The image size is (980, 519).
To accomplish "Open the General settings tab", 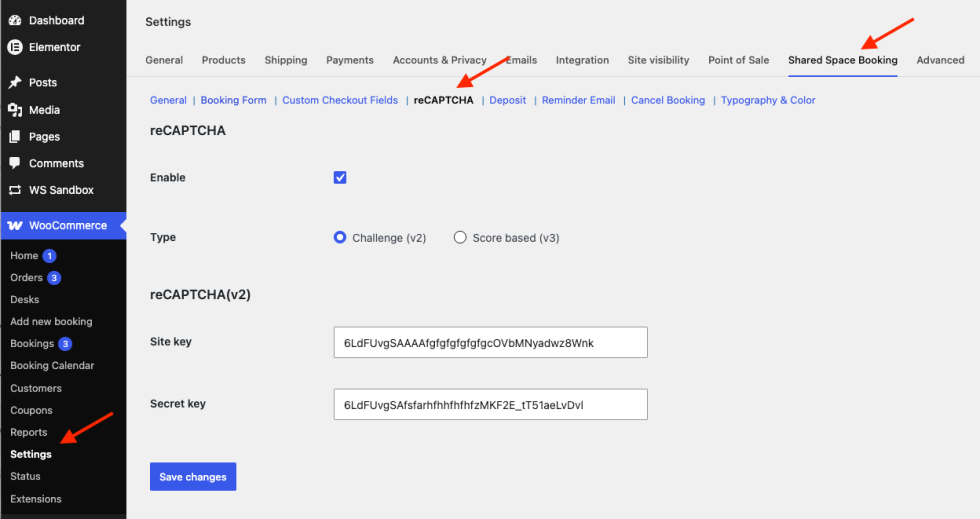I will pyautogui.click(x=164, y=60).
